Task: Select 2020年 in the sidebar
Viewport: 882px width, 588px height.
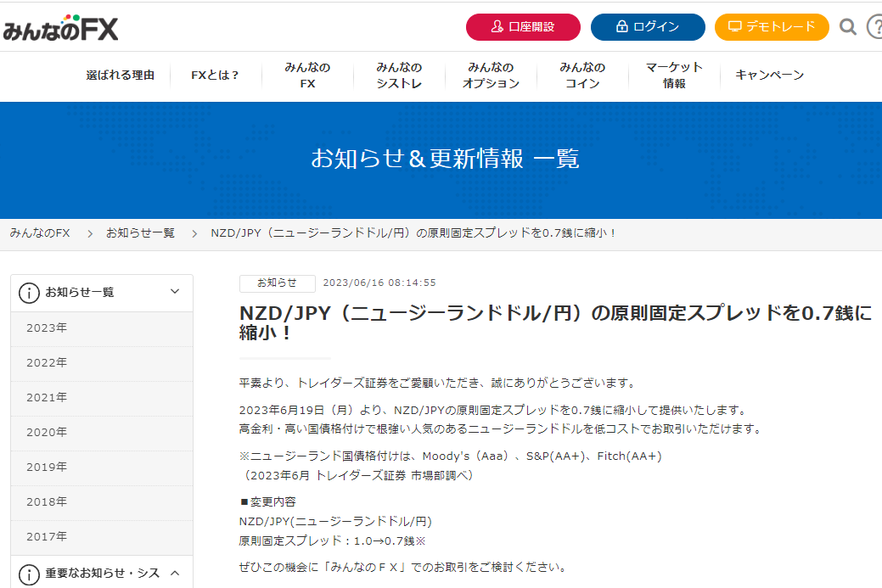Action: [102, 433]
